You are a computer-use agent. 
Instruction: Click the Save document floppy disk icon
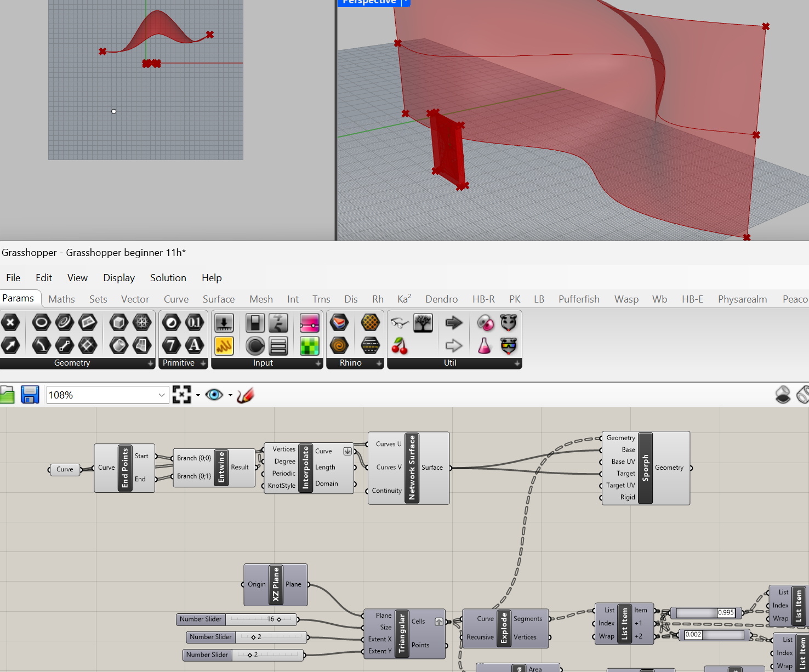30,395
